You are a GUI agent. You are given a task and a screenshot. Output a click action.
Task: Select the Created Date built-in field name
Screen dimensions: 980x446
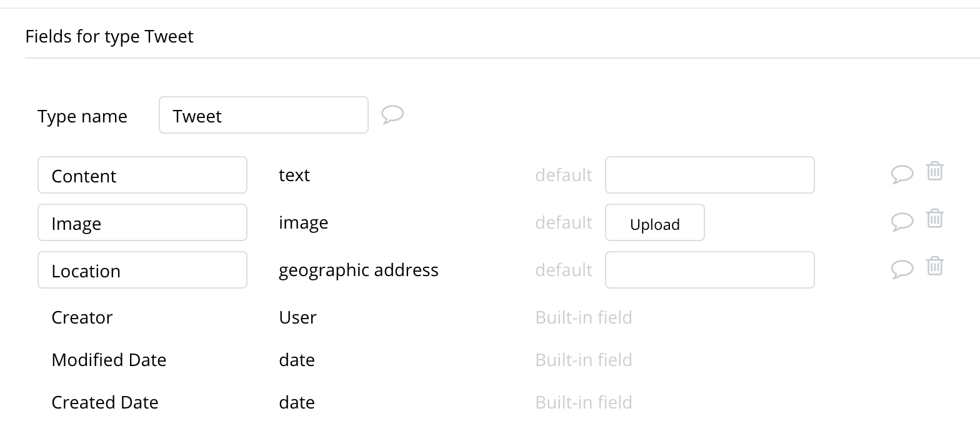[x=105, y=403]
